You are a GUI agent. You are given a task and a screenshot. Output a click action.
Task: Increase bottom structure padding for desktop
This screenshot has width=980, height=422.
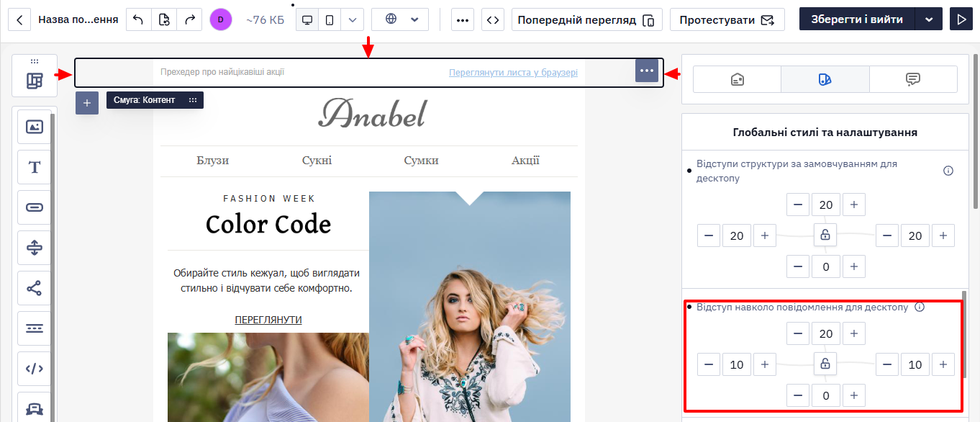[x=854, y=266]
